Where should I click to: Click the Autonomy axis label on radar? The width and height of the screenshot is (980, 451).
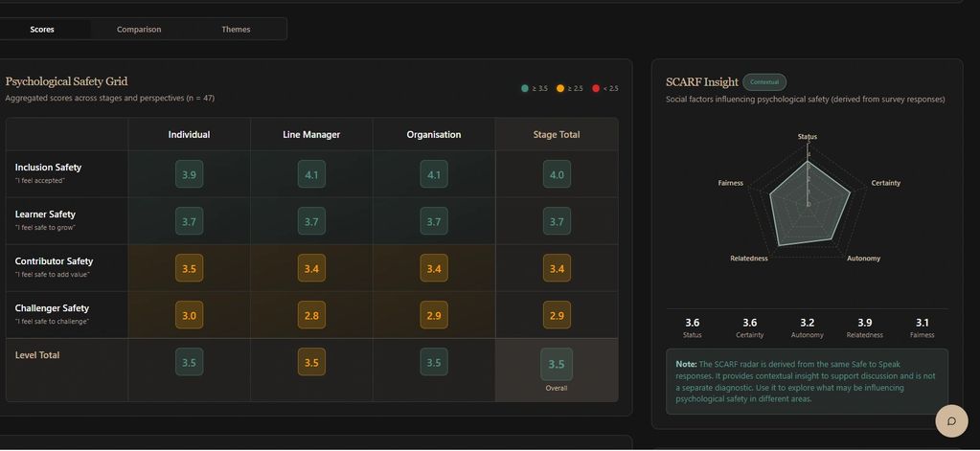863,259
